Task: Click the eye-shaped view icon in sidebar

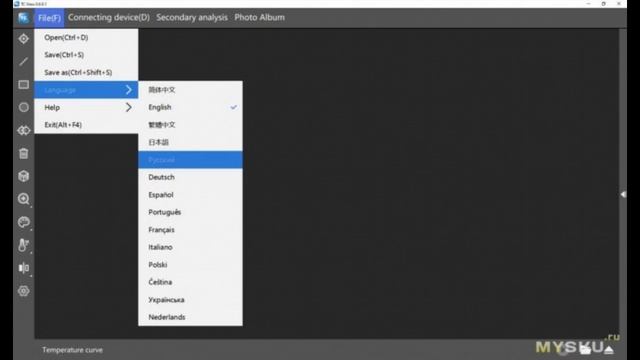Action: (x=24, y=131)
